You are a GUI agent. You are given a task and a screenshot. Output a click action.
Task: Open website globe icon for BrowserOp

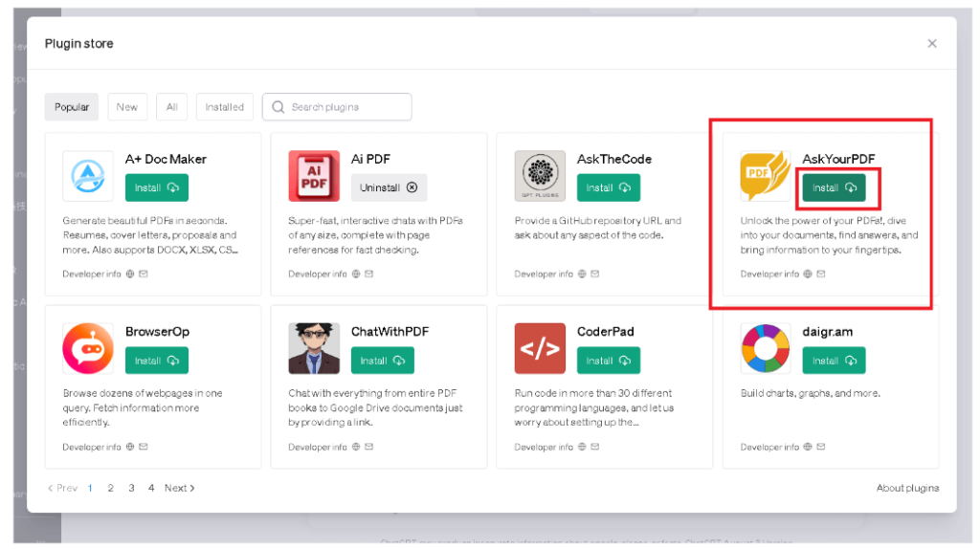(x=130, y=447)
